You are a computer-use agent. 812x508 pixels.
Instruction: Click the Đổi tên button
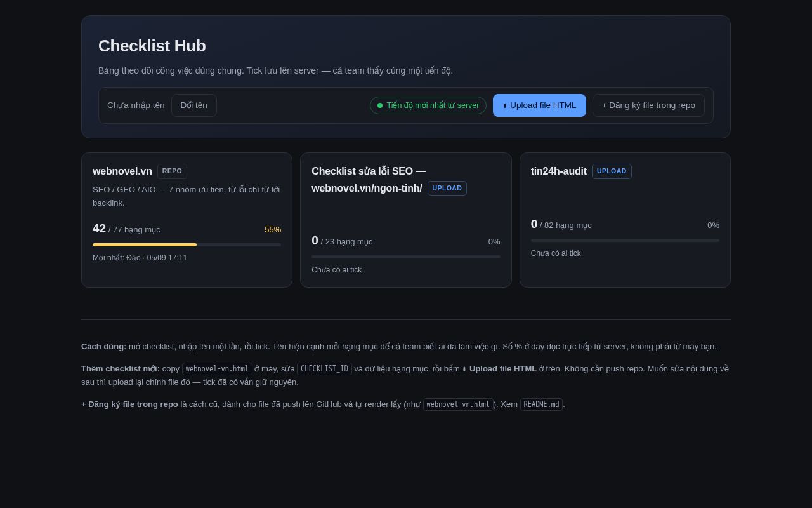point(193,105)
